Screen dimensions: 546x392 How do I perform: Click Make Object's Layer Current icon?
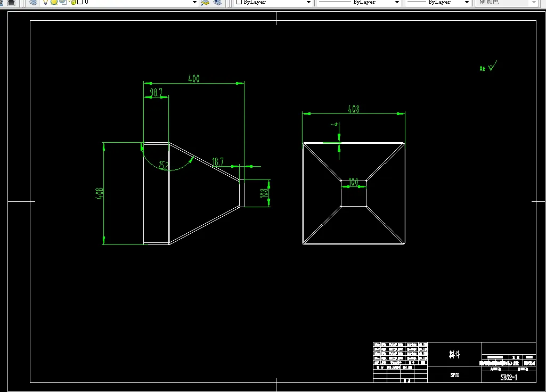pyautogui.click(x=205, y=3)
